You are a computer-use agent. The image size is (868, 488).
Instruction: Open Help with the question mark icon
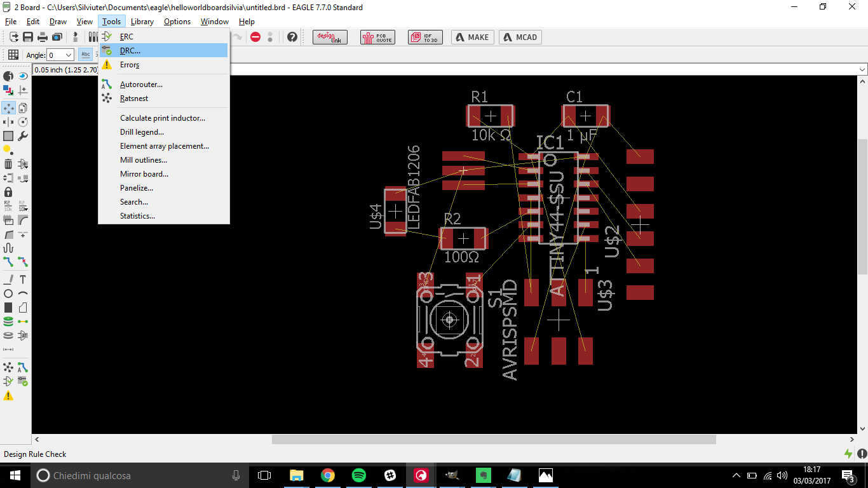[292, 37]
